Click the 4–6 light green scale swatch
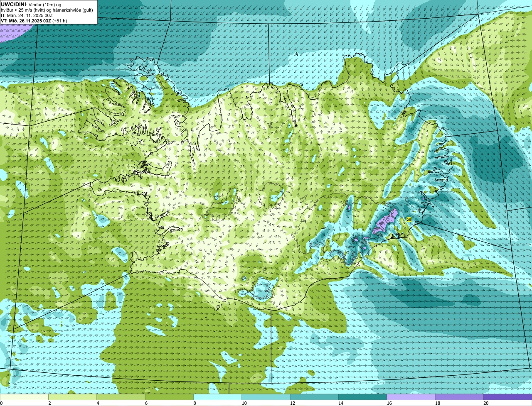 (121, 397)
